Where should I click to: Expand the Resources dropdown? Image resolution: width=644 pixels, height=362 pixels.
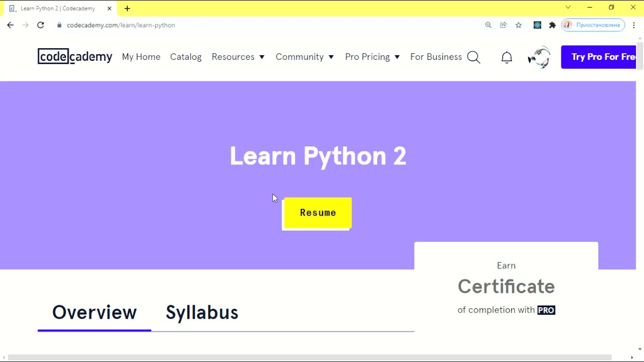tap(238, 57)
